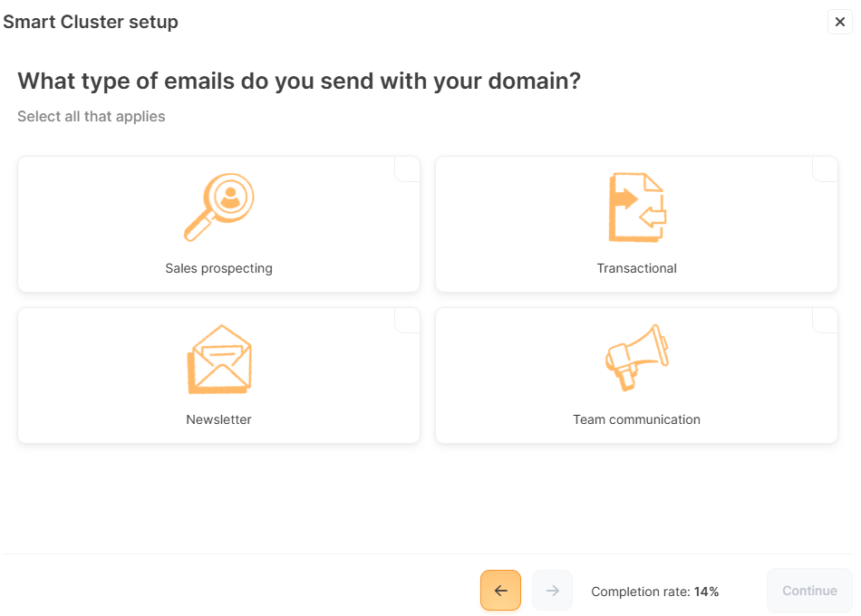861x616 pixels.
Task: Click the magnifying glass Sales prospecting icon
Action: 218,207
